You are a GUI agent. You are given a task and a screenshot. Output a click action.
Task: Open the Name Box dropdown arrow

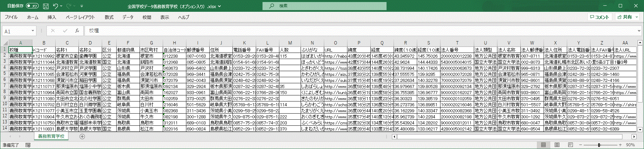pyautogui.click(x=33, y=31)
